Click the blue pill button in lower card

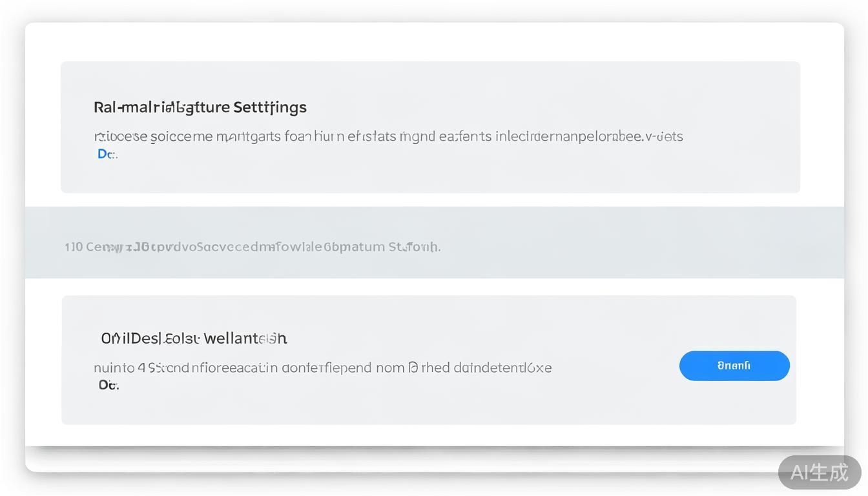coord(734,366)
